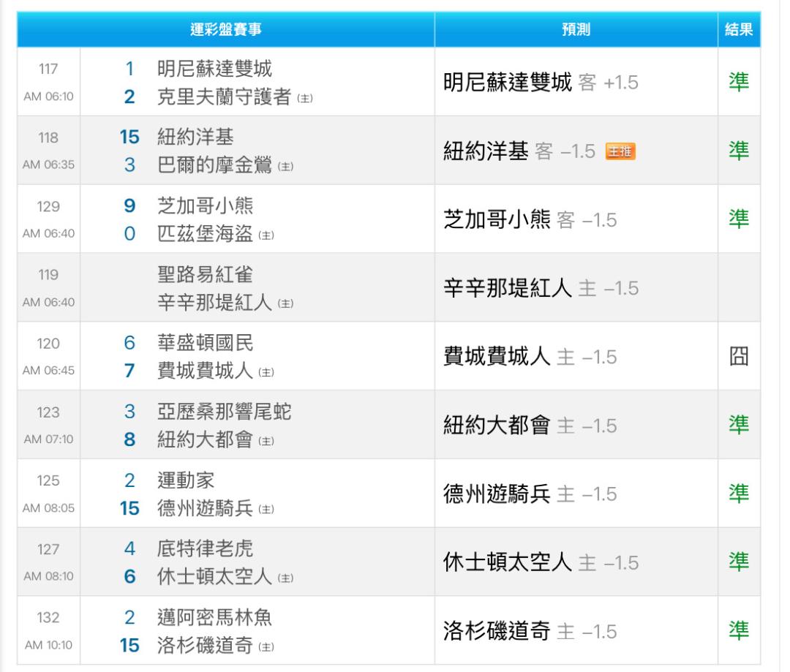Click game number 117
Viewport: 790px width, 672px height.
tap(48, 69)
